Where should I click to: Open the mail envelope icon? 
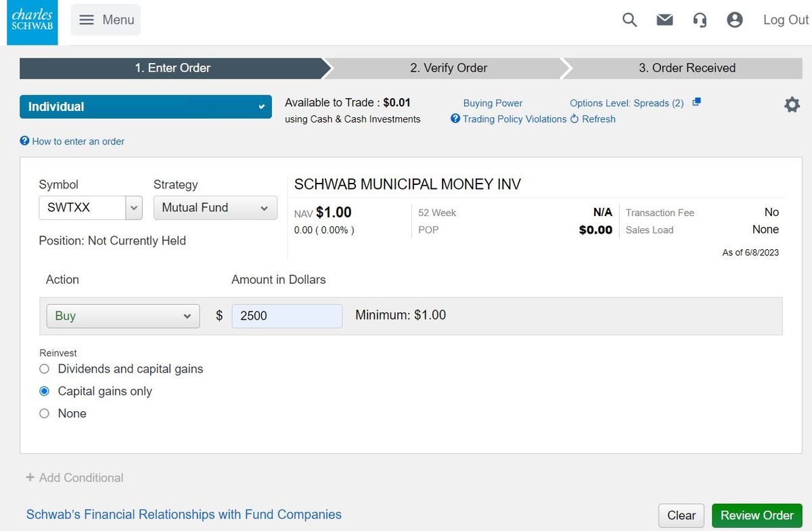click(x=664, y=20)
